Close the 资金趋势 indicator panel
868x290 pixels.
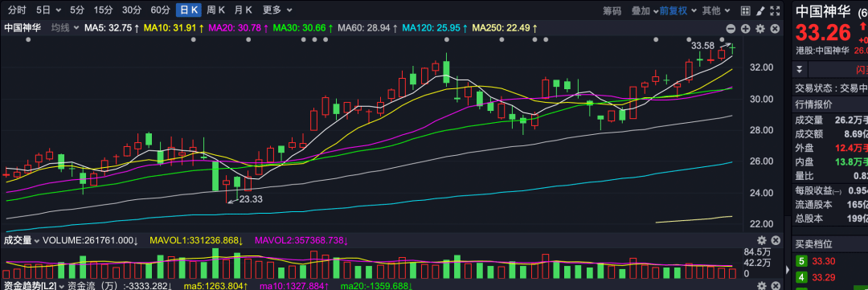(776, 285)
